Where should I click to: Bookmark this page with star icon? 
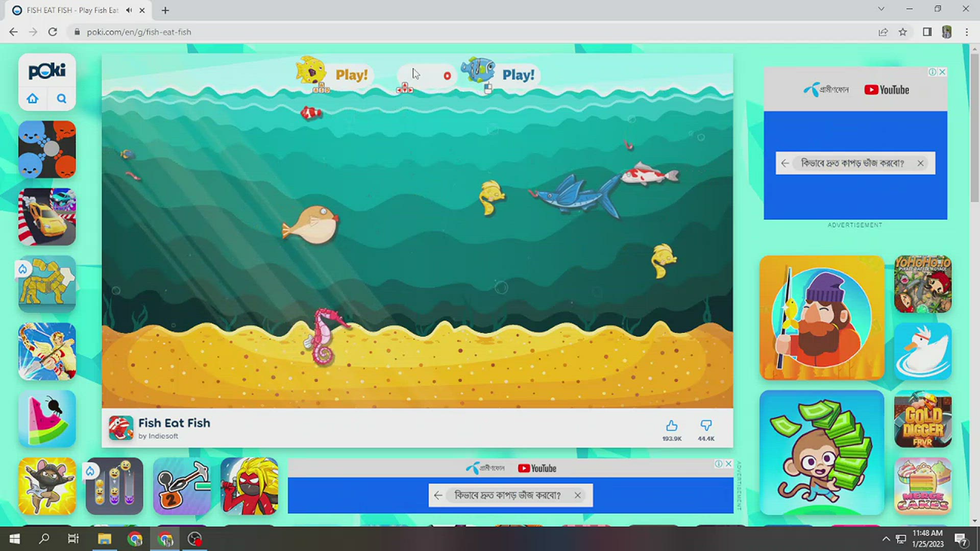903,32
